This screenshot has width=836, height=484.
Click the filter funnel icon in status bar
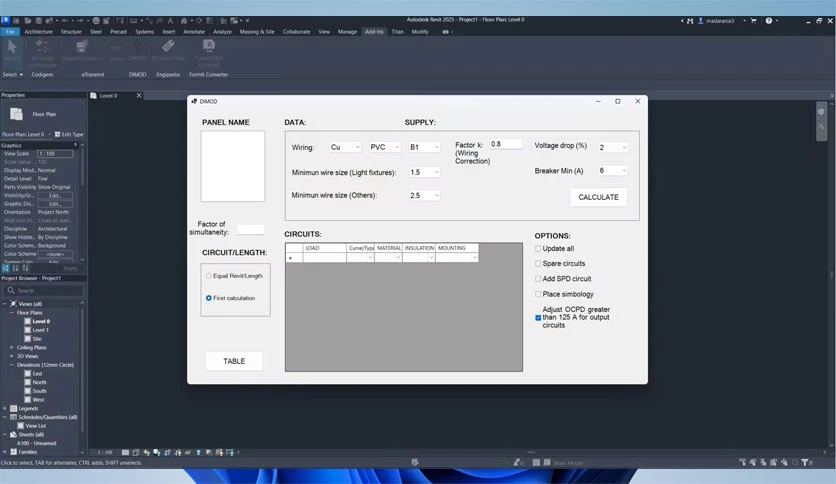[805, 462]
